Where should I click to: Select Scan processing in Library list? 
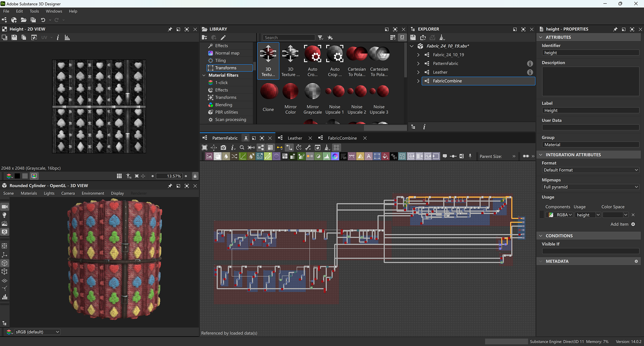pos(230,120)
